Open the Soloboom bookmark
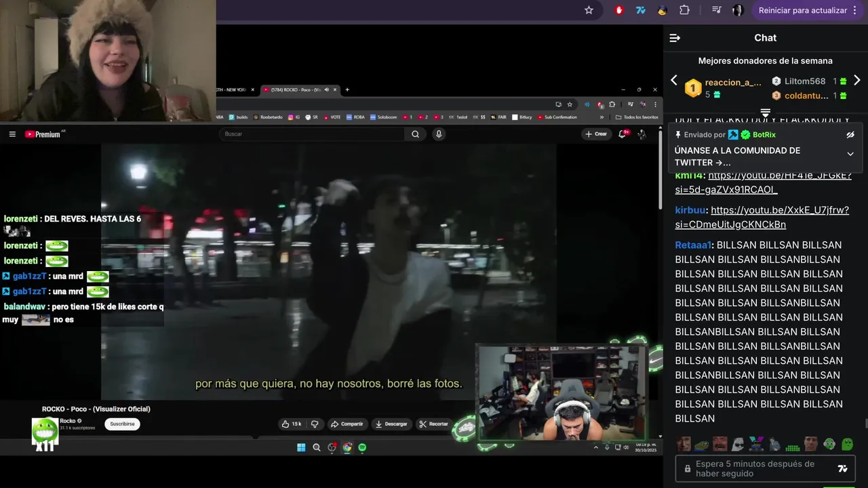This screenshot has height=488, width=868. tap(384, 117)
